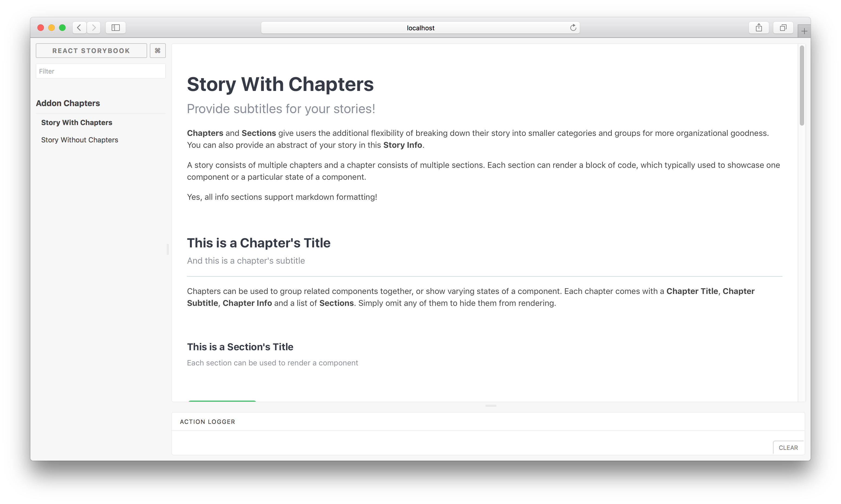The image size is (841, 504).
Task: Click the forward navigation arrow icon
Action: coord(94,27)
